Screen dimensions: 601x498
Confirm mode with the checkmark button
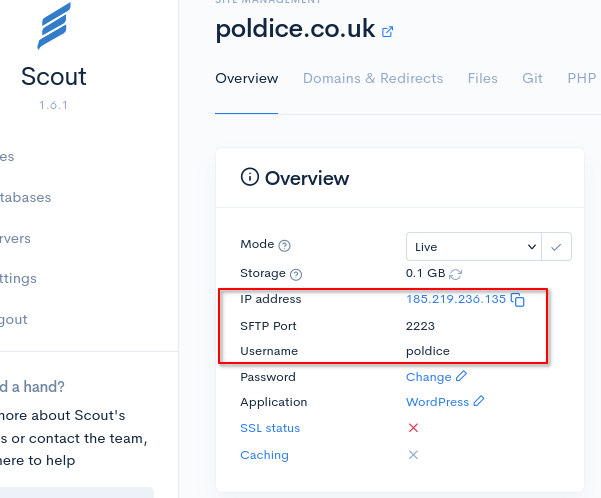pos(557,246)
